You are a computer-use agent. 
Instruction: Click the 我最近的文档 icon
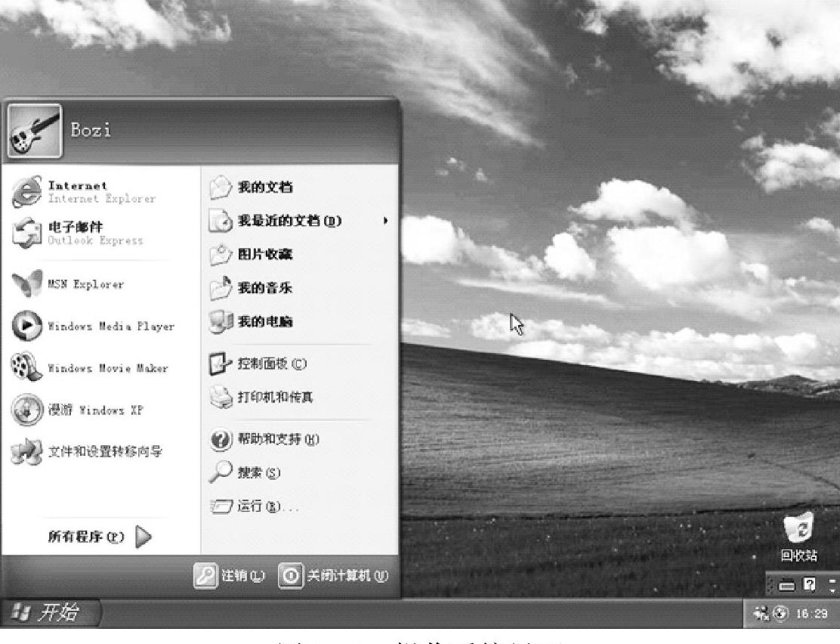(220, 221)
